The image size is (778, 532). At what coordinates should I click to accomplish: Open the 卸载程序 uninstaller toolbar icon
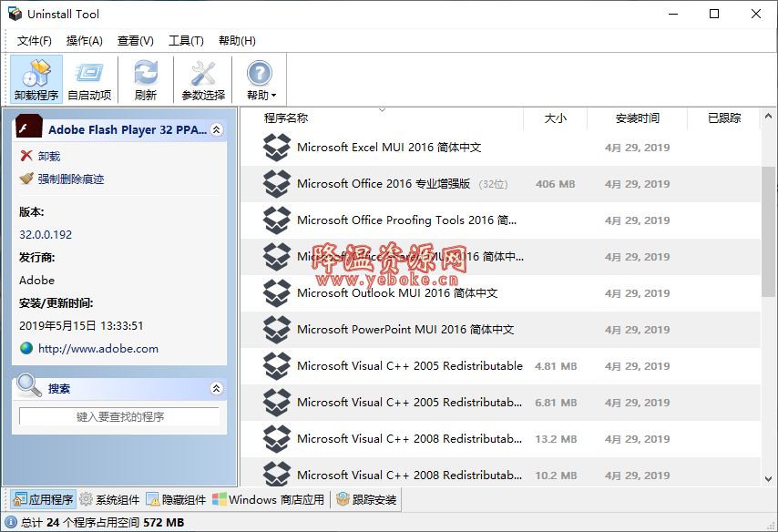coord(36,79)
